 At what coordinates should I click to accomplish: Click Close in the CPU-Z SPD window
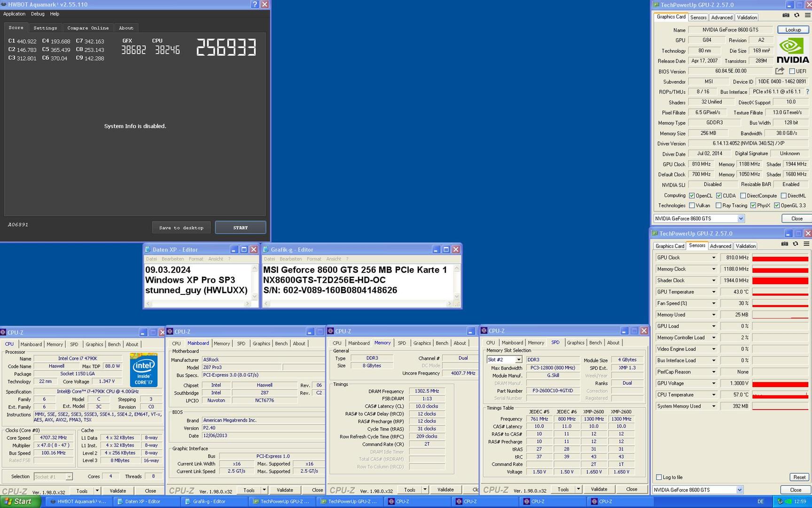632,489
